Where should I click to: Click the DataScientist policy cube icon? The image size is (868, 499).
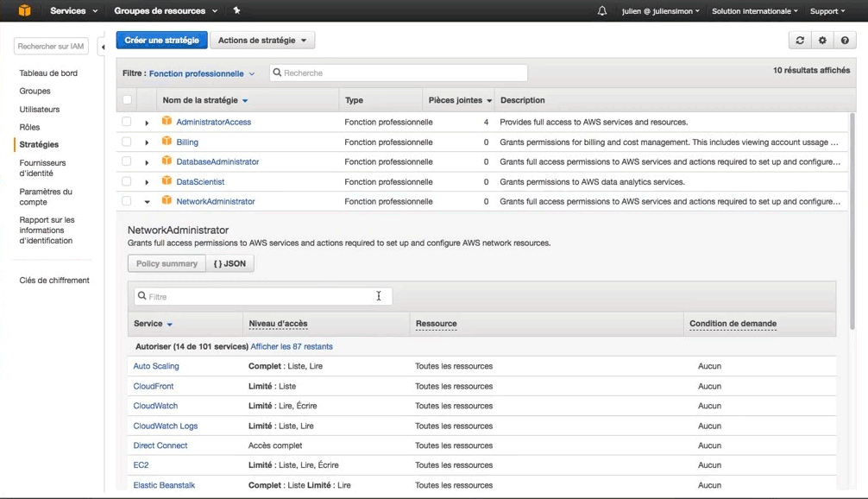click(167, 180)
